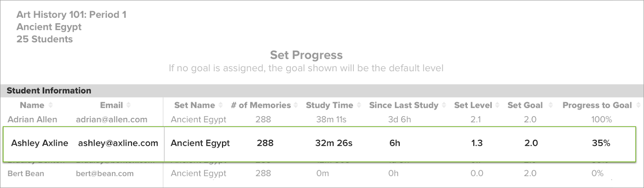Click Study Time sort icon
644x188 pixels.
(x=359, y=105)
